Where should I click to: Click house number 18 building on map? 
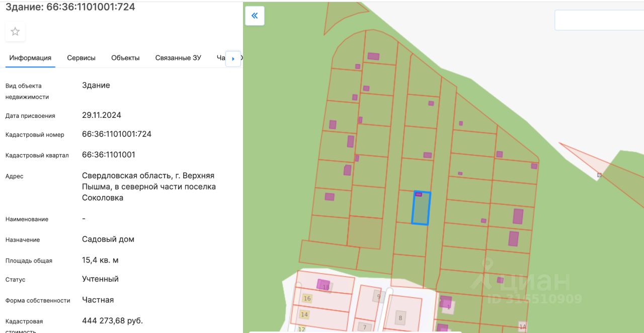pyautogui.click(x=324, y=285)
